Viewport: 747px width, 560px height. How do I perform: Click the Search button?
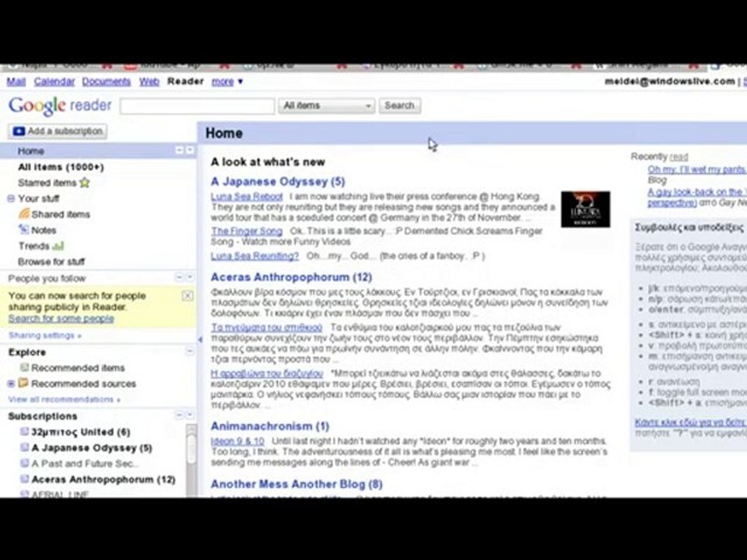[400, 106]
